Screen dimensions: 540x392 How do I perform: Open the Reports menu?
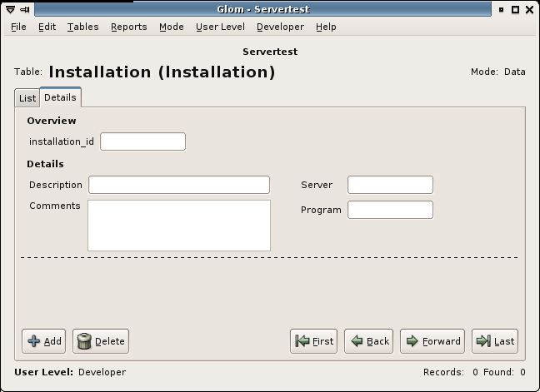click(x=129, y=27)
